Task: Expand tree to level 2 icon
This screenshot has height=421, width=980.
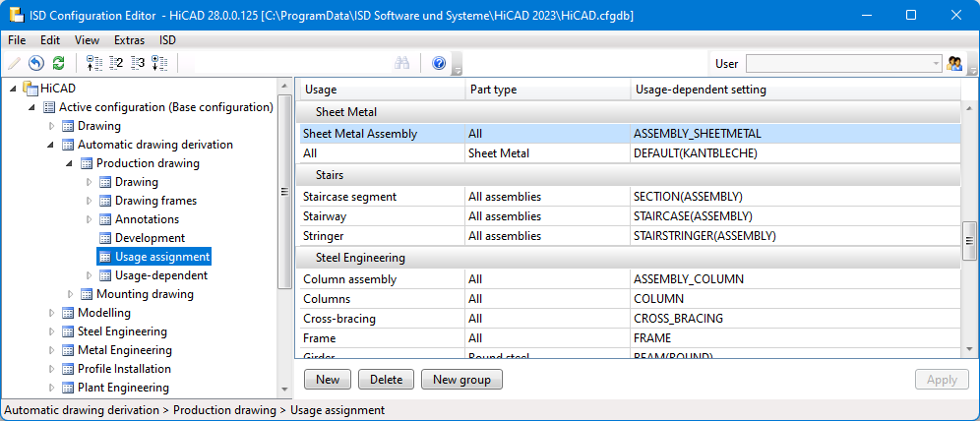Action: (116, 63)
